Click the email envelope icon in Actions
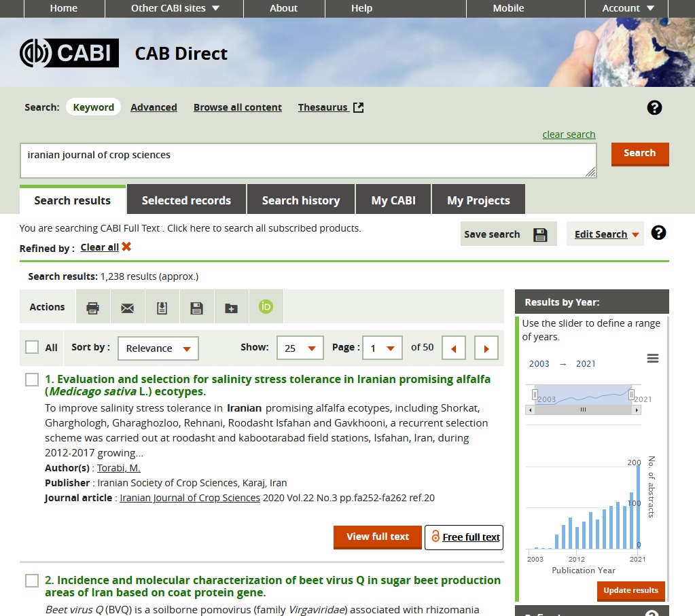695x616 pixels. pos(127,308)
